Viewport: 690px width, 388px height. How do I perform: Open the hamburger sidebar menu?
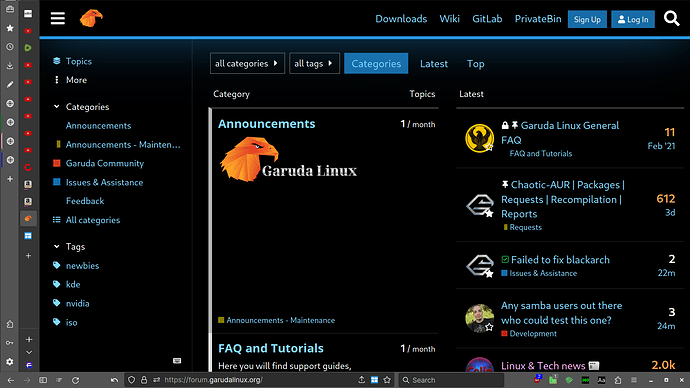pyautogui.click(x=58, y=18)
